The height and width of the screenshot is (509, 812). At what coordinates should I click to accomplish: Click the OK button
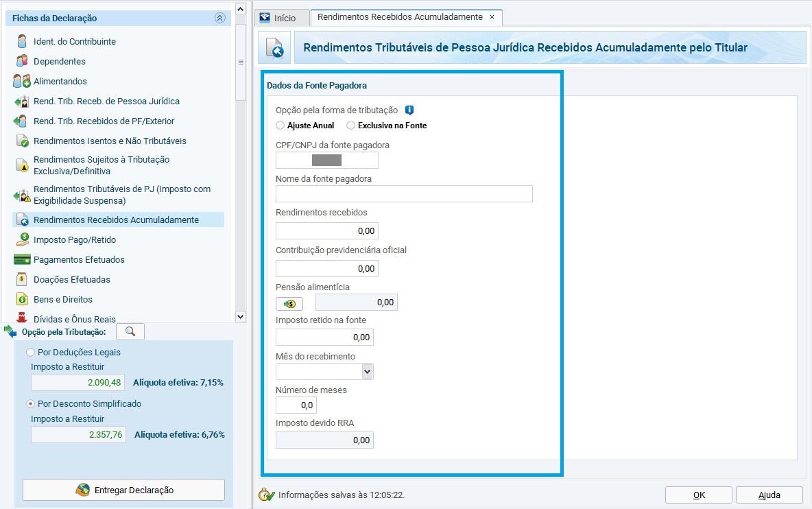click(698, 495)
